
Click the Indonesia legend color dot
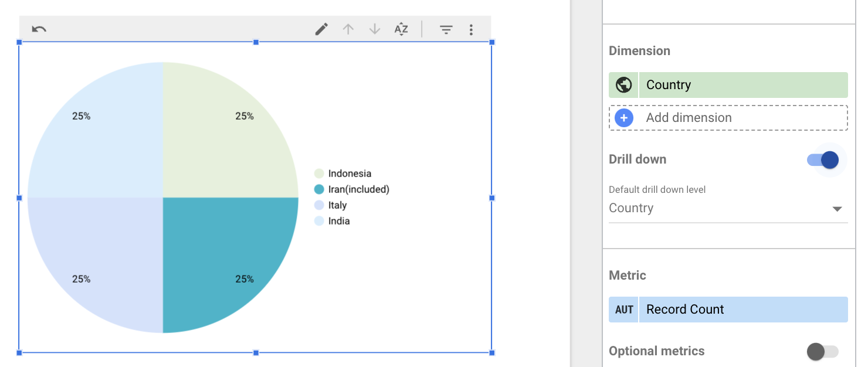pos(319,174)
